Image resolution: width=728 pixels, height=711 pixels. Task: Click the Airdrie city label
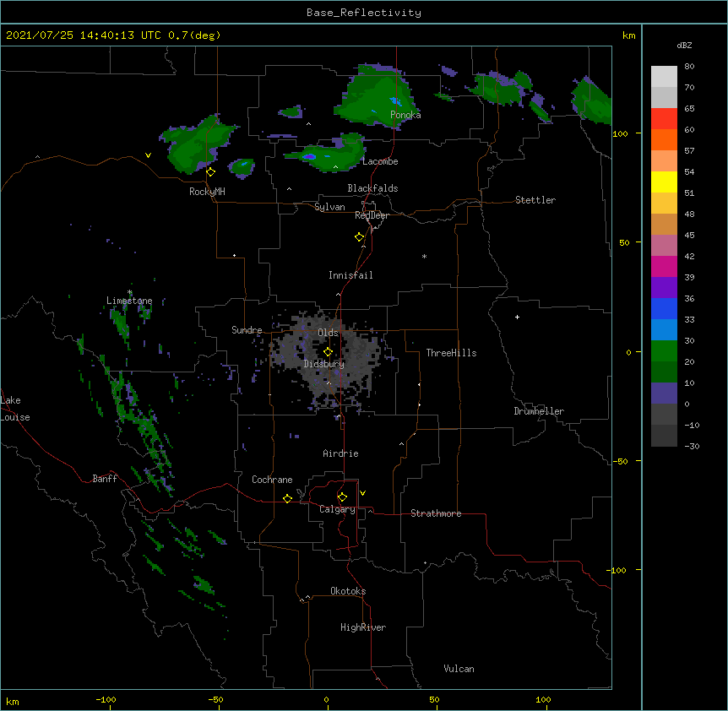[x=341, y=453]
